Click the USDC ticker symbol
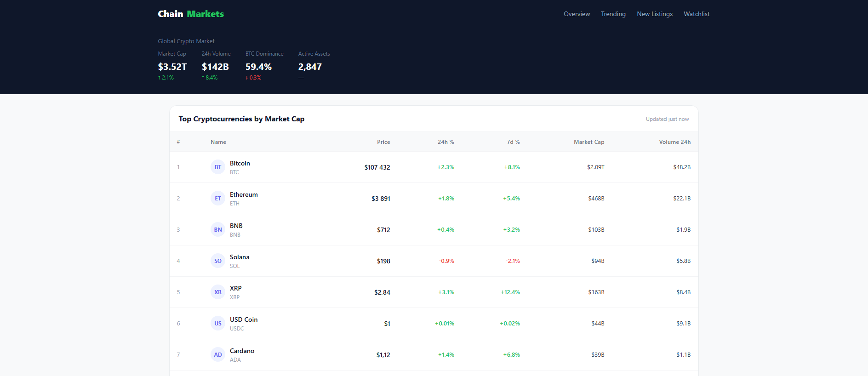The width and height of the screenshot is (868, 376). pos(237,329)
